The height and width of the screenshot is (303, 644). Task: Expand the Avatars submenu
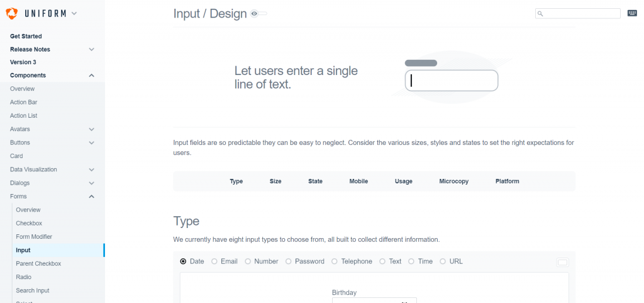92,129
